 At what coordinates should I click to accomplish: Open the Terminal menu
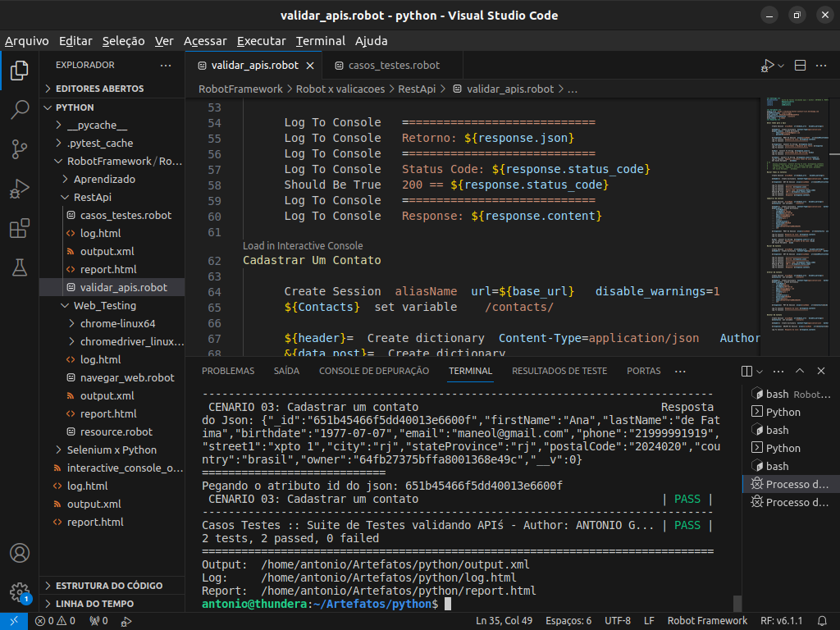[320, 40]
